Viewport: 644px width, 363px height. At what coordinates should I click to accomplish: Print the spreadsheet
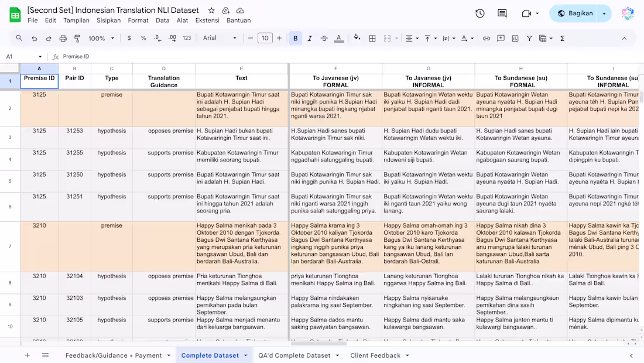point(63,38)
